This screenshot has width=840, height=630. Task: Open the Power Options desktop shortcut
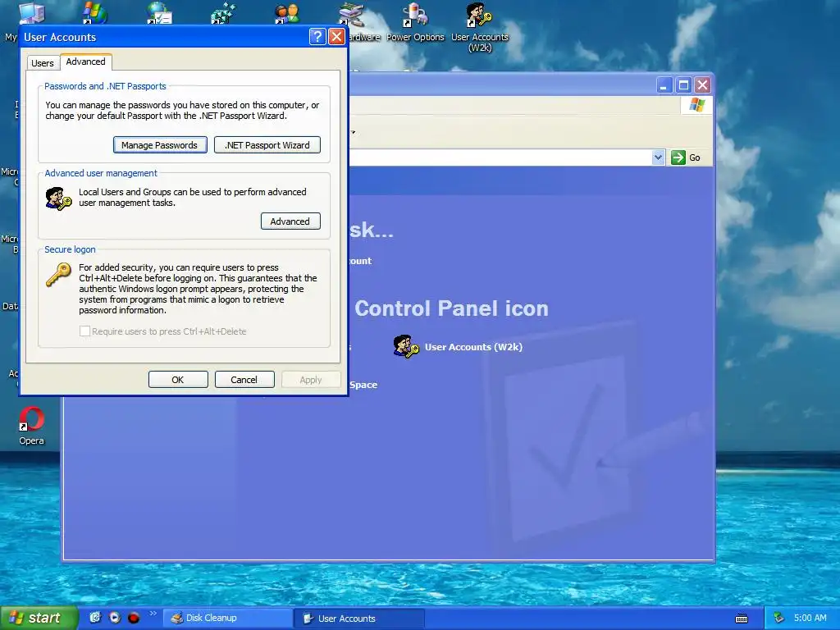(415, 22)
